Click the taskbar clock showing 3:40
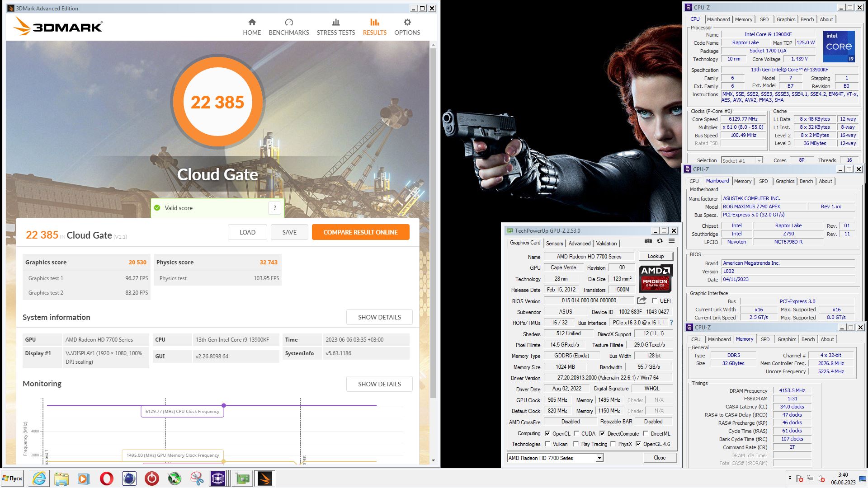The image size is (868, 488). [843, 475]
